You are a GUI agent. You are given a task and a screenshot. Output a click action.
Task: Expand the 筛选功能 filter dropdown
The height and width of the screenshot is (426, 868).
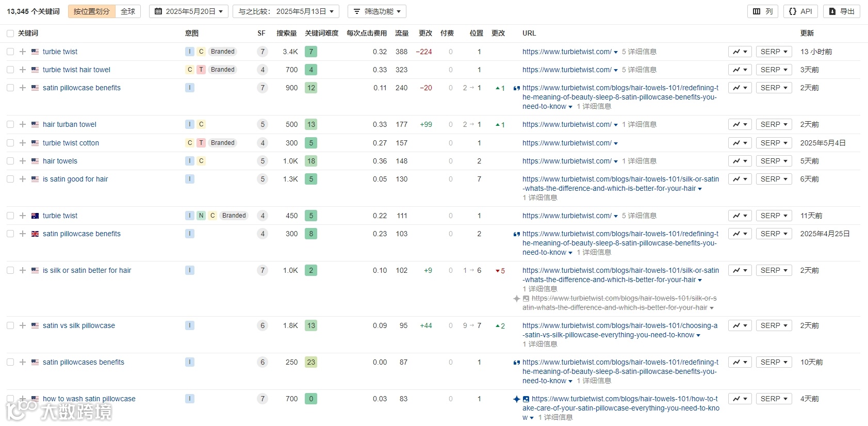tap(377, 11)
